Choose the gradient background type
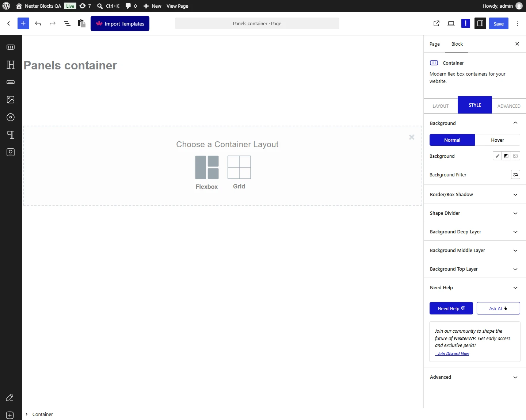 506,156
